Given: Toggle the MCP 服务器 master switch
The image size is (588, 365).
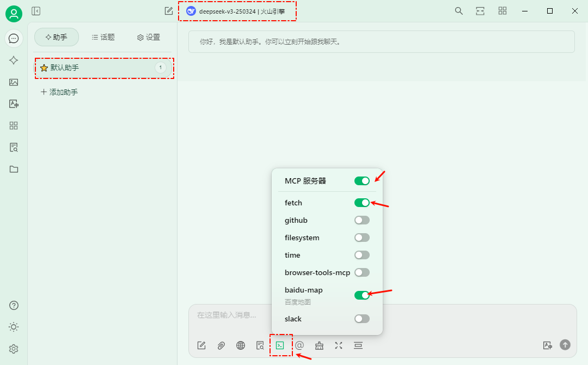Looking at the screenshot, I should tap(362, 181).
